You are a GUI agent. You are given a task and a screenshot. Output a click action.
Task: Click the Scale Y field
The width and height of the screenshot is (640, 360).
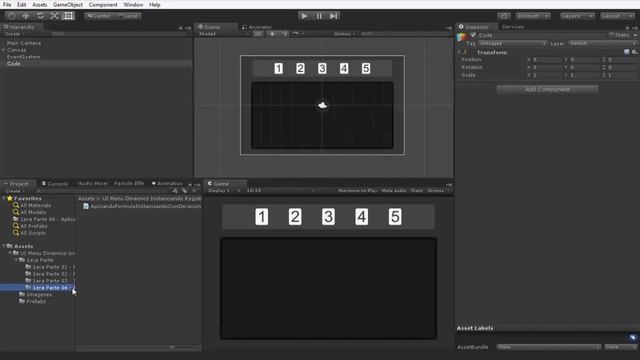coord(584,75)
